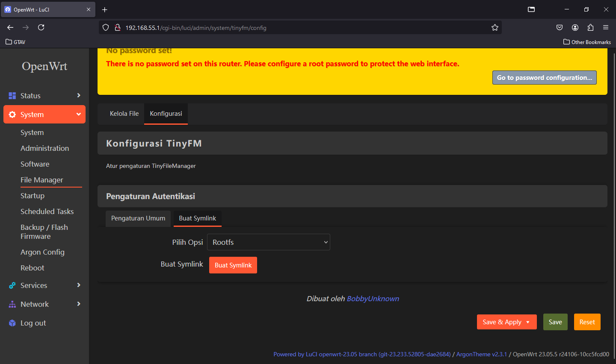The width and height of the screenshot is (616, 364).
Task: Open the GTAV bookmarks folder
Action: (15, 42)
